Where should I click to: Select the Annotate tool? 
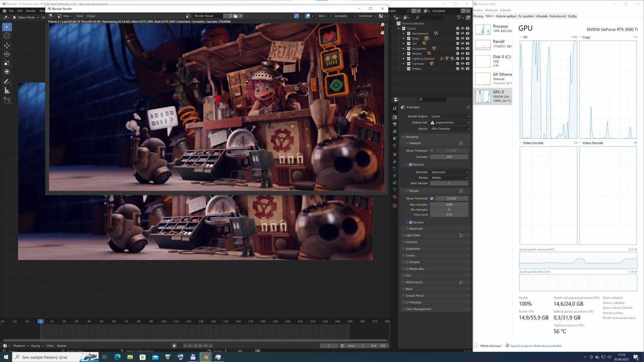pos(7,82)
